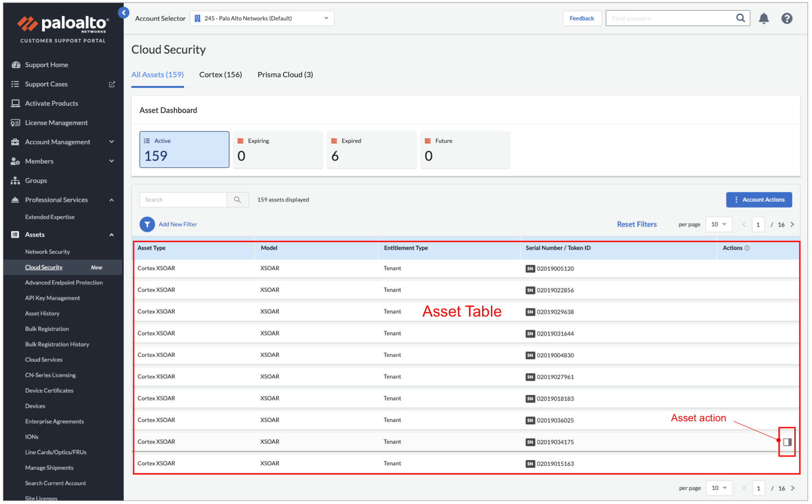812x504 pixels.
Task: Click the Add New Filter funnel icon
Action: pyautogui.click(x=147, y=225)
